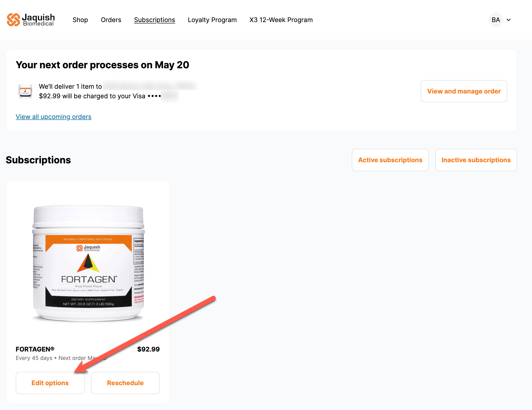Image resolution: width=532 pixels, height=410 pixels.
Task: Open the Shop menu item
Action: [x=80, y=20]
